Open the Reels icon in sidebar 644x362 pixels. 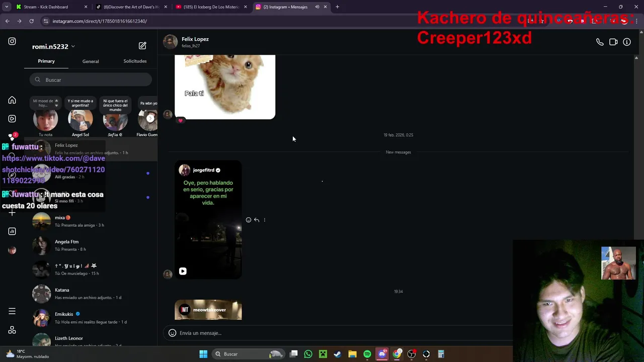point(12,119)
